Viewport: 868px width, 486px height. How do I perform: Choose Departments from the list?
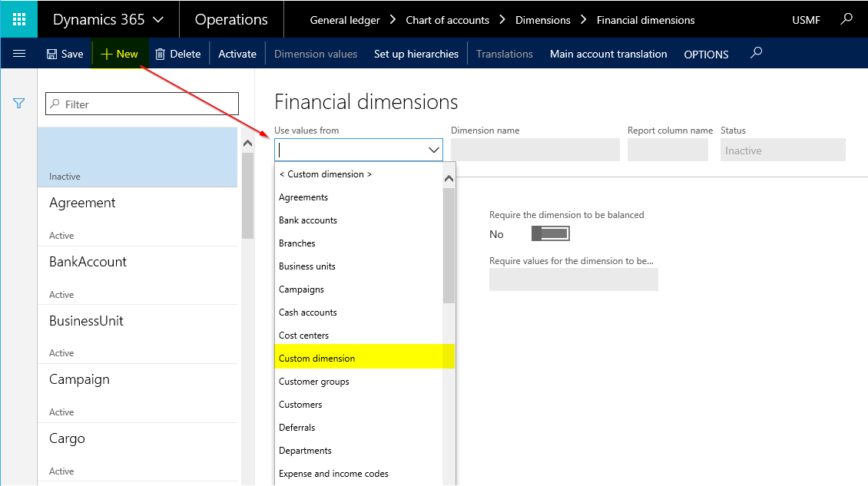[359, 451]
